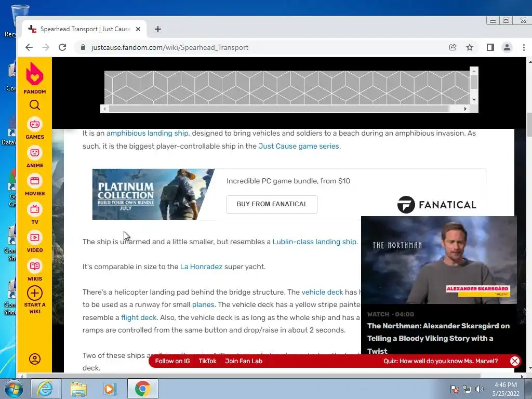Reload the page with refresh icon

tap(62, 47)
